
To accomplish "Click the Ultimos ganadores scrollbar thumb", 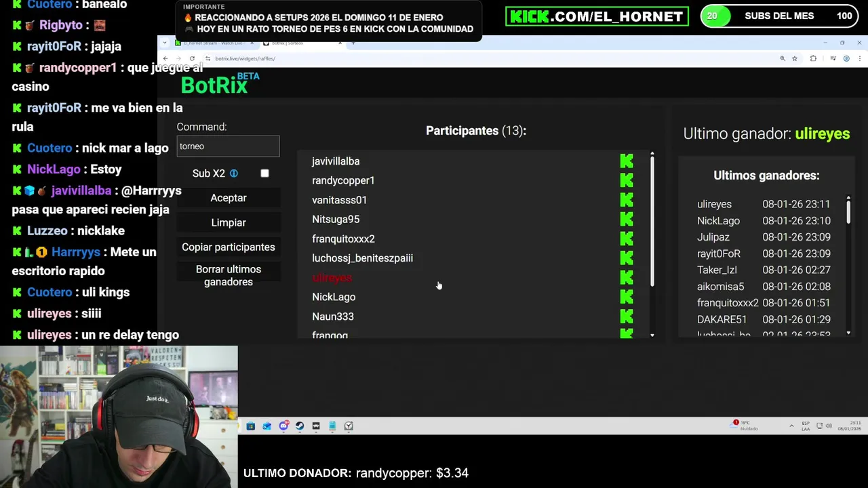I will point(848,211).
